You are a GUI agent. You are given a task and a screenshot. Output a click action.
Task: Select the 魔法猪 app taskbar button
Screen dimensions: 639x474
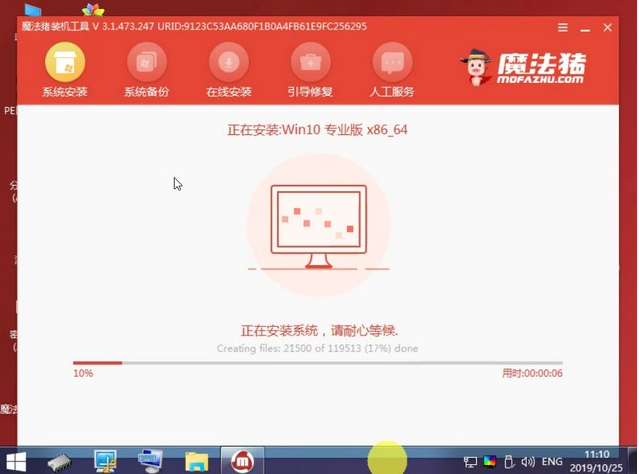[242, 461]
